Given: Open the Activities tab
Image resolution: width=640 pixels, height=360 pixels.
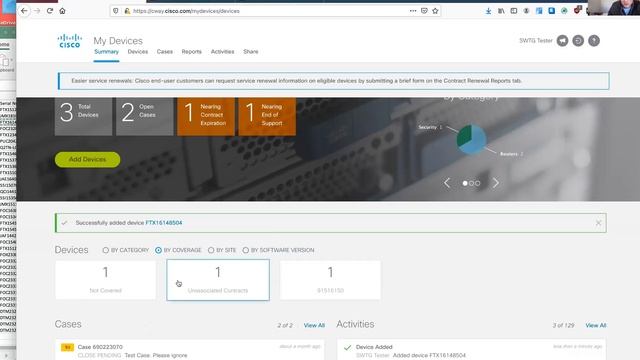Looking at the screenshot, I should pos(222,52).
